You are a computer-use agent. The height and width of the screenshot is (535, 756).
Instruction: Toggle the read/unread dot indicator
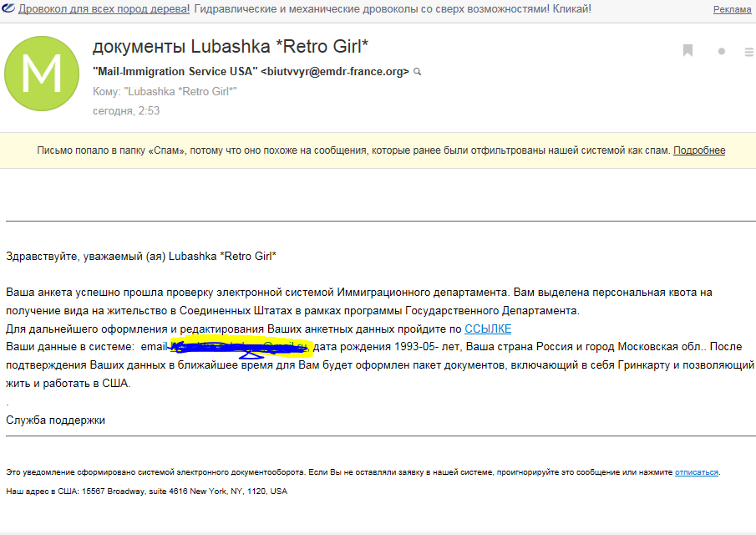722,52
